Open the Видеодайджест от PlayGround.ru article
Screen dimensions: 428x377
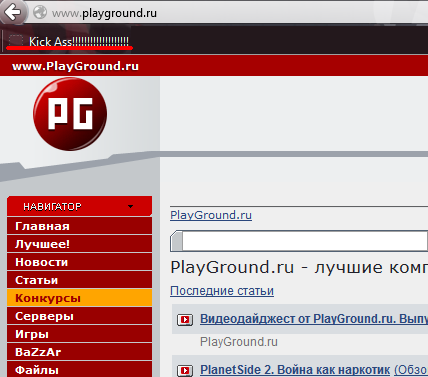pyautogui.click(x=314, y=319)
